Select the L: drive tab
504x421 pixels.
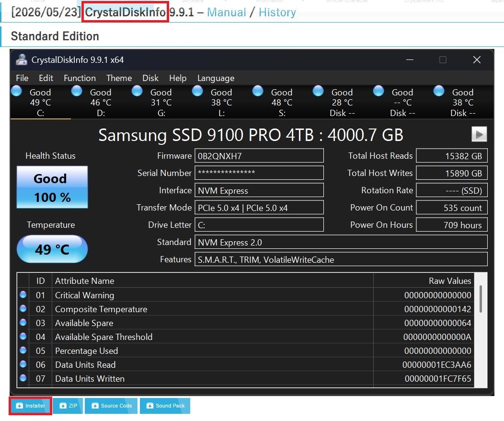pos(221,102)
